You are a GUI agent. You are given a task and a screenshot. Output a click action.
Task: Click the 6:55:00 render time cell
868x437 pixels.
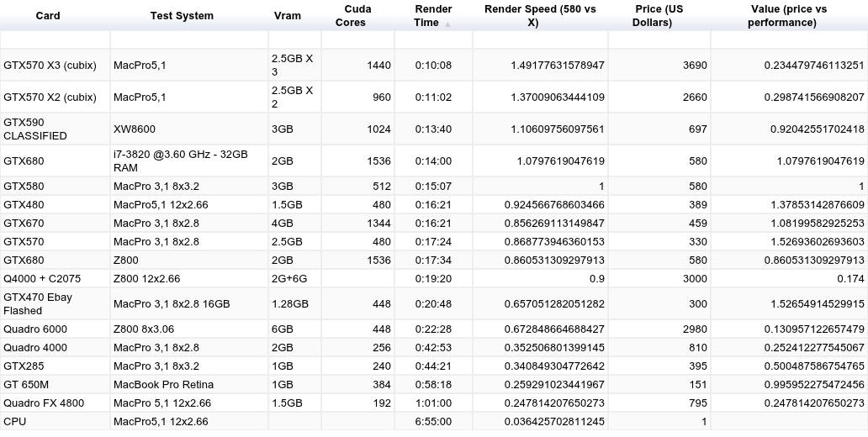pos(433,422)
